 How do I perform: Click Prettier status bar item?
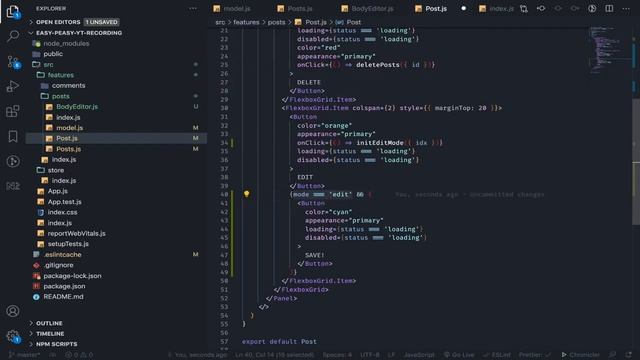click(x=535, y=355)
